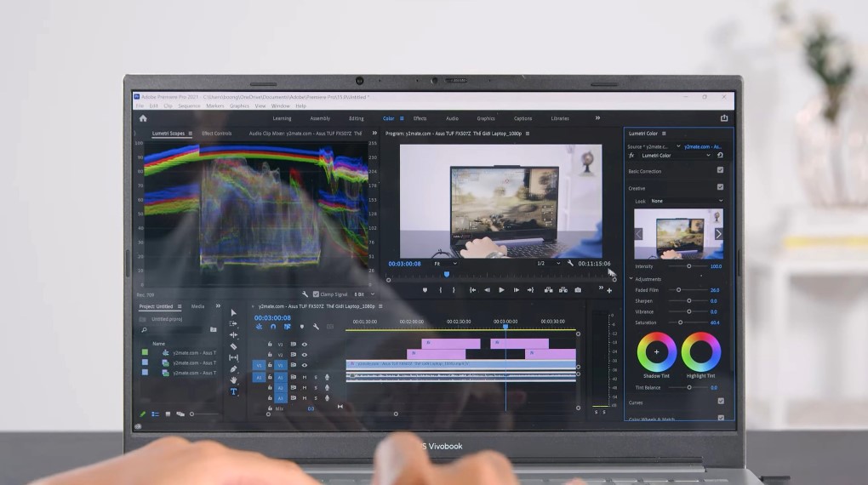868x485 pixels.
Task: Show hidden panel tabs beside Audio Clip Mixer
Action: [374, 134]
